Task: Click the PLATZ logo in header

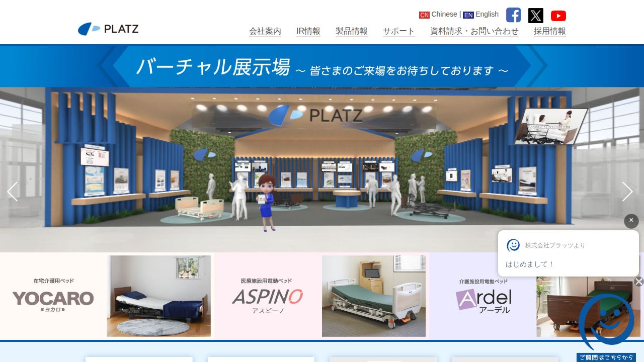Action: coord(108,29)
